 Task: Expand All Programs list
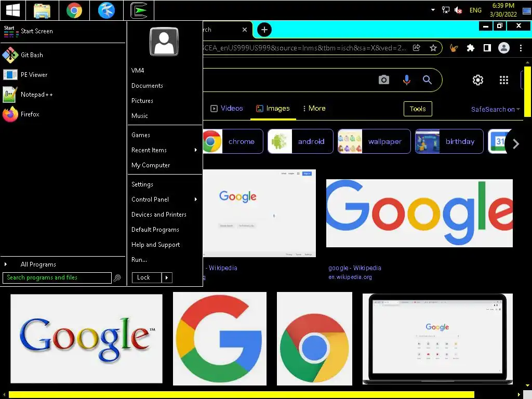[63, 264]
